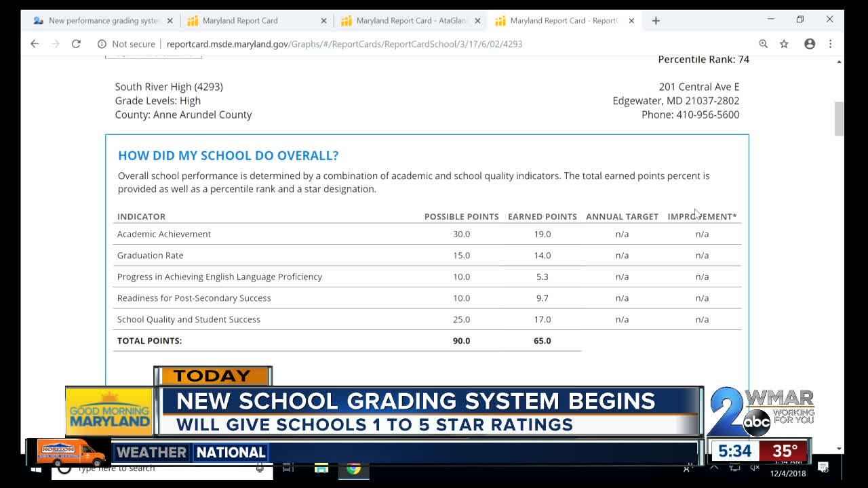Click English Language Proficiency earned points 5.3
Viewport: 868px width, 488px height.
(x=542, y=277)
